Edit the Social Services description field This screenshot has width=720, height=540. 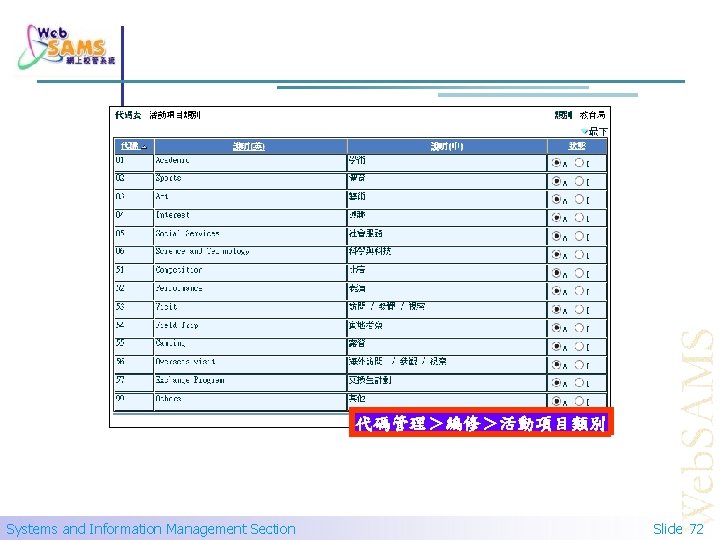click(250, 236)
